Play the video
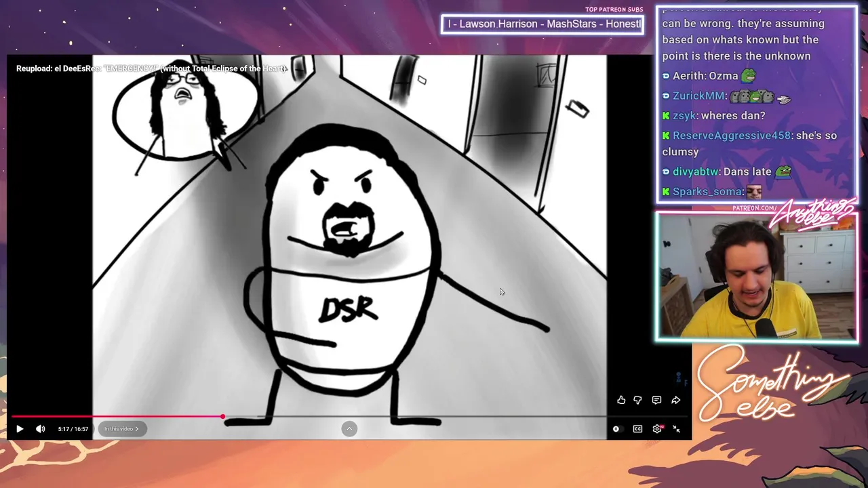Image resolution: width=868 pixels, height=488 pixels. [x=20, y=429]
